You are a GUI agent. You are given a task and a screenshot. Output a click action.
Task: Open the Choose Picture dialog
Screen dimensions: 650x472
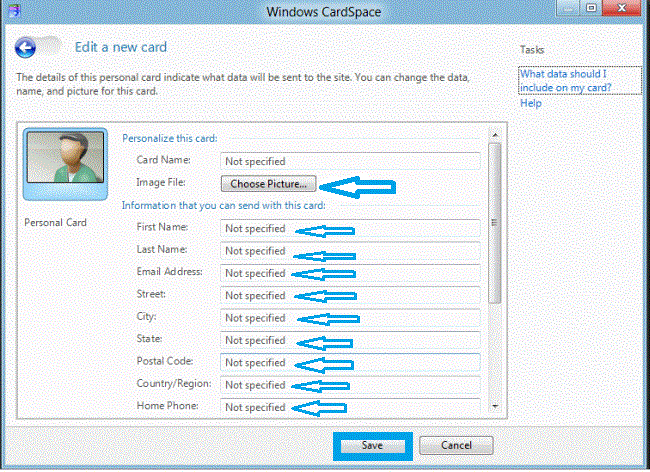(268, 184)
